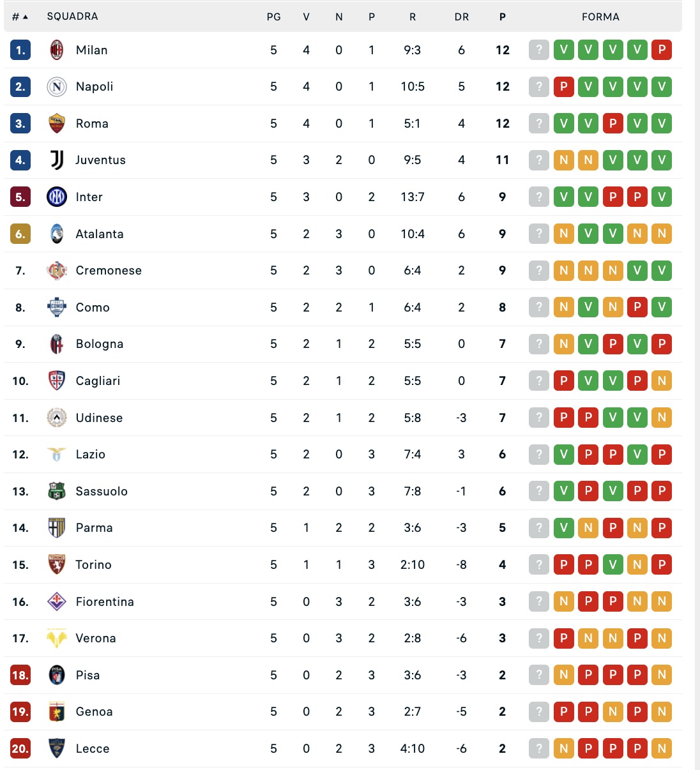Click Milan's grey ? next match badge
The image size is (700, 770).
539,50
